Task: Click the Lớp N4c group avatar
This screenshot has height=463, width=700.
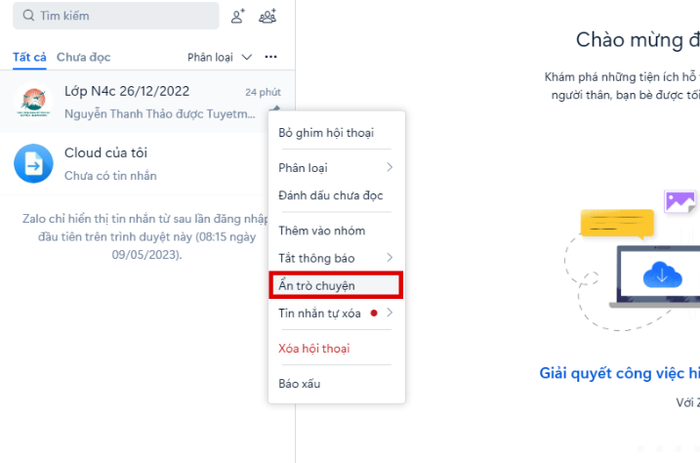Action: click(35, 101)
